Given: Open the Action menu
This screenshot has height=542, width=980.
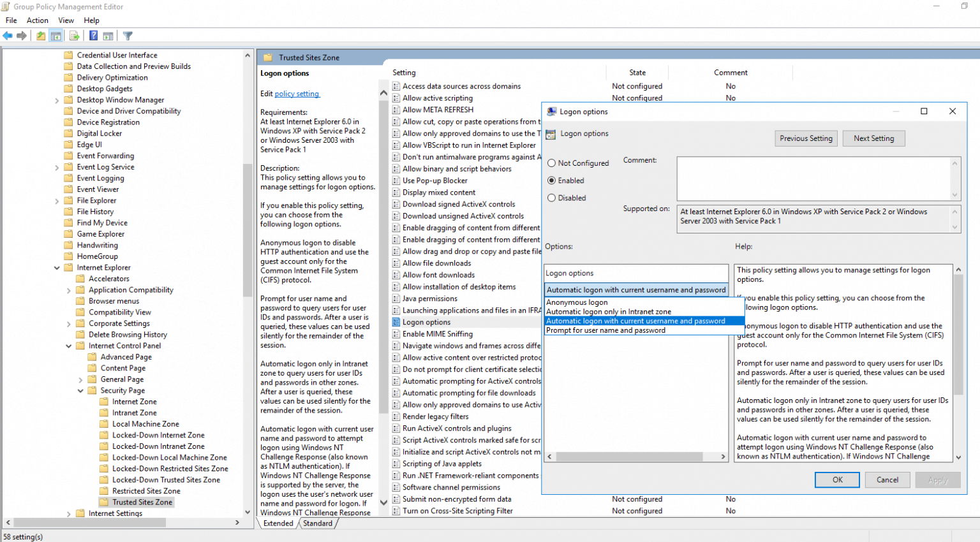Looking at the screenshot, I should (38, 20).
